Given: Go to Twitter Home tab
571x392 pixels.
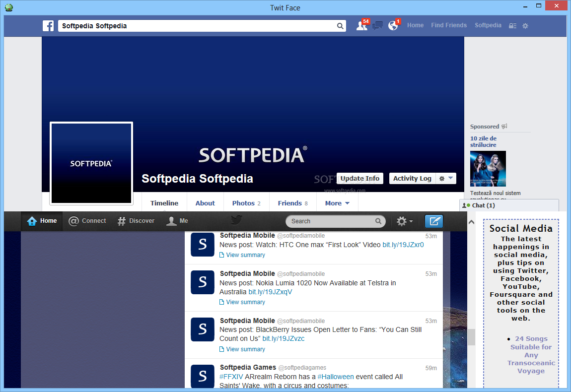Looking at the screenshot, I should tap(42, 221).
